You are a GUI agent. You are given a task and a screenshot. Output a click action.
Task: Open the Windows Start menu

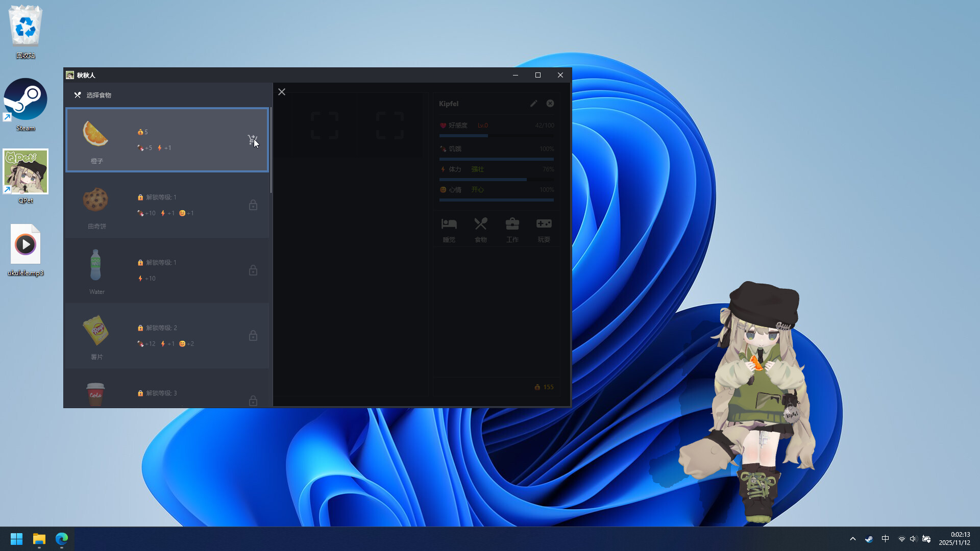[16, 538]
